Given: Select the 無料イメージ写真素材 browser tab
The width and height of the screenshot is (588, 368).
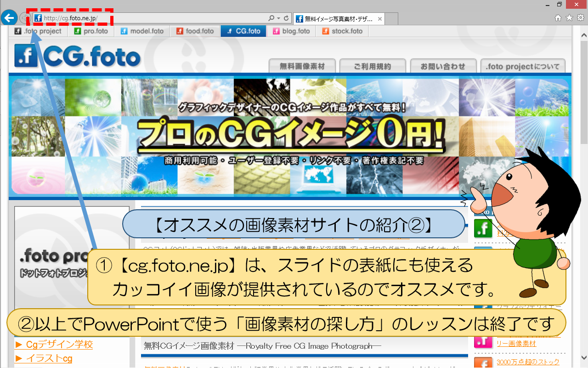Looking at the screenshot, I should point(339,19).
